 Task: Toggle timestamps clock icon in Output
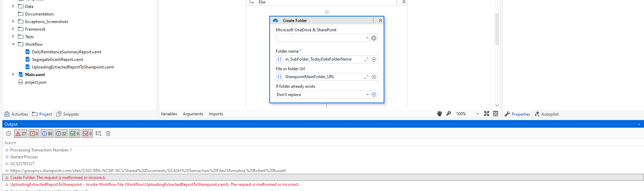[9, 134]
